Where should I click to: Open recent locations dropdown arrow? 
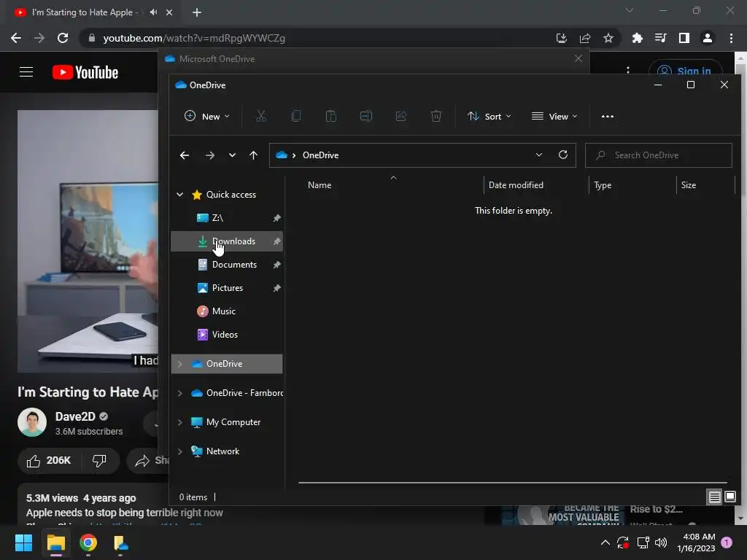(232, 155)
